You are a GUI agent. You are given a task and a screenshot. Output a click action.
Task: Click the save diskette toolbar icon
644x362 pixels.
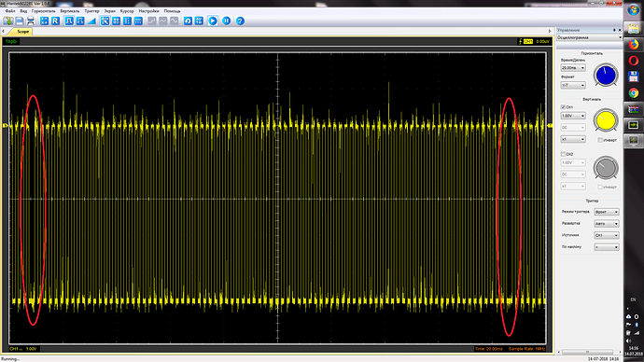tap(20, 21)
